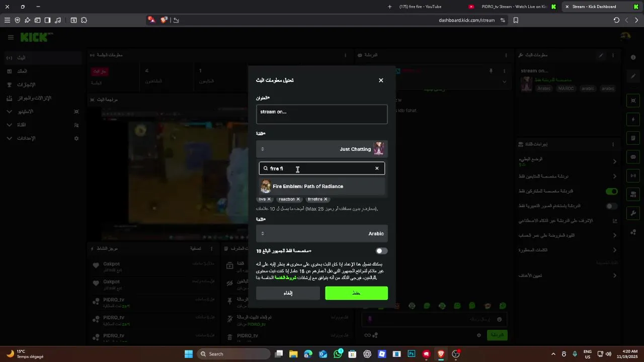Open Windows Start menu
Screen dimensions: 644x362
(x=189, y=354)
